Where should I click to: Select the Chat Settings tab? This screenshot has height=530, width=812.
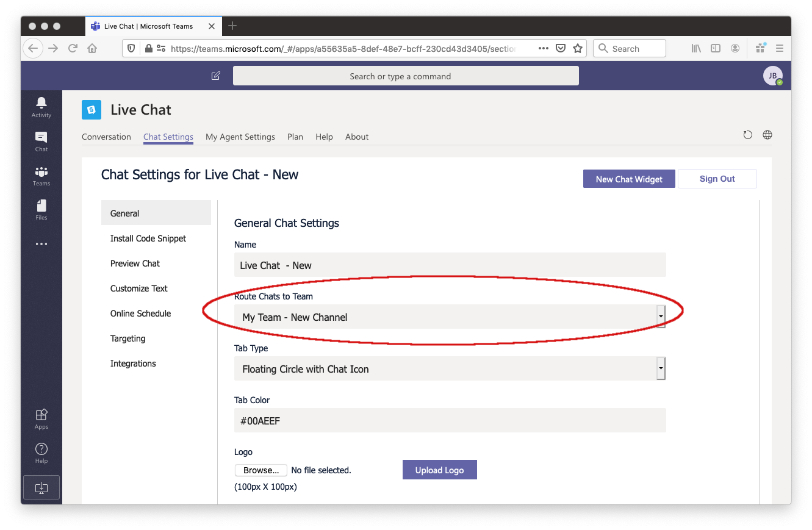[x=168, y=137]
